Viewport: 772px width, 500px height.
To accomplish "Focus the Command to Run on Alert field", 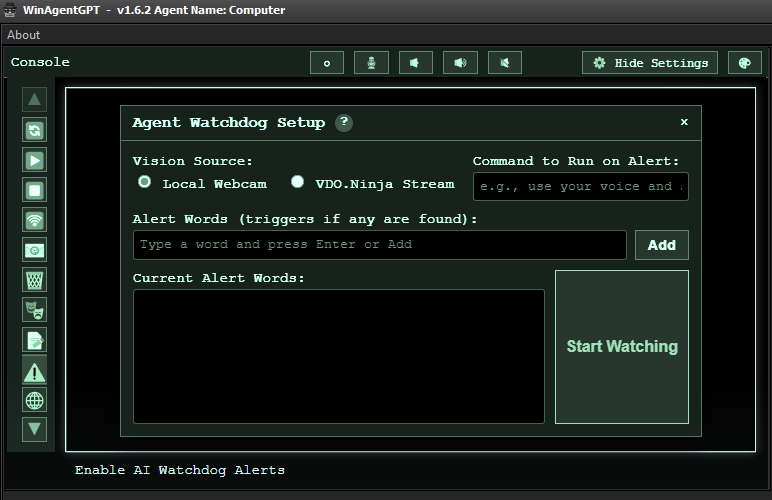I will click(580, 187).
